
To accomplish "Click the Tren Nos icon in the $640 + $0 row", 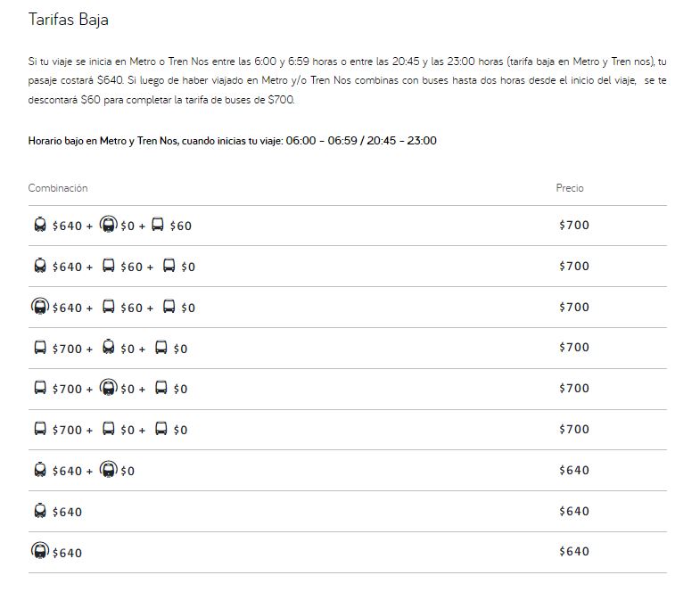I will 109,470.
